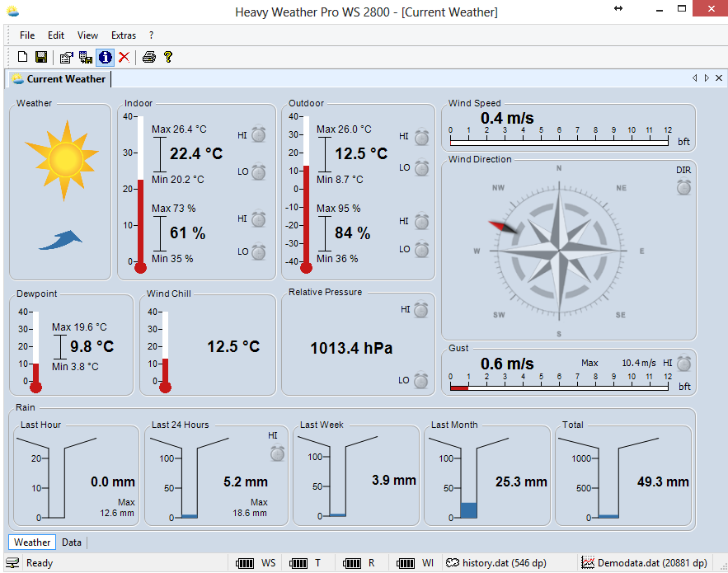Viewport: 728px width, 573px height.
Task: Click the indoor 22.4 °C temperature reading
Action: 196,153
